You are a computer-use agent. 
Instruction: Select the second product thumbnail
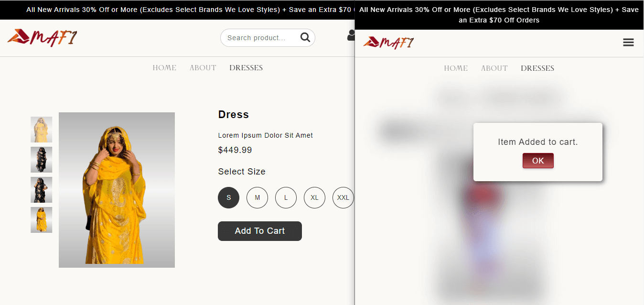(x=42, y=160)
